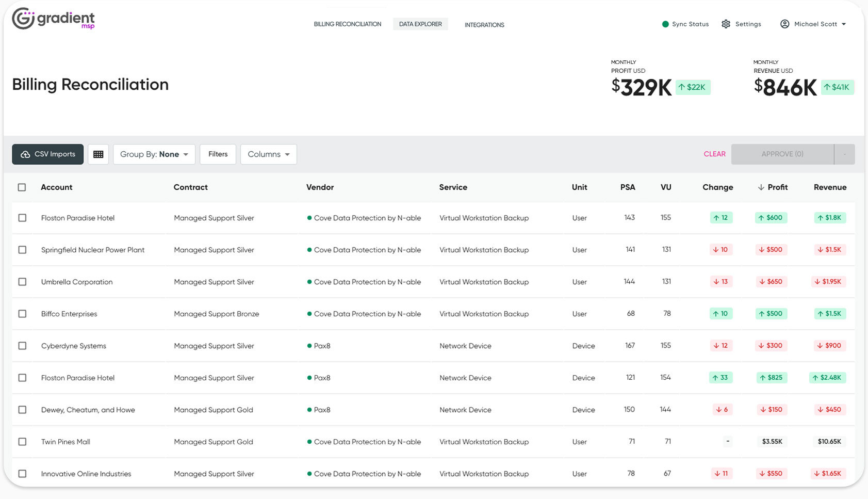Open the Group By: None dropdown

[154, 154]
